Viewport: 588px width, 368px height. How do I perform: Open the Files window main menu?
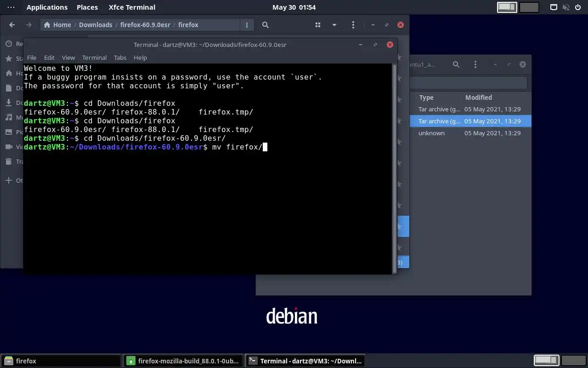click(353, 25)
